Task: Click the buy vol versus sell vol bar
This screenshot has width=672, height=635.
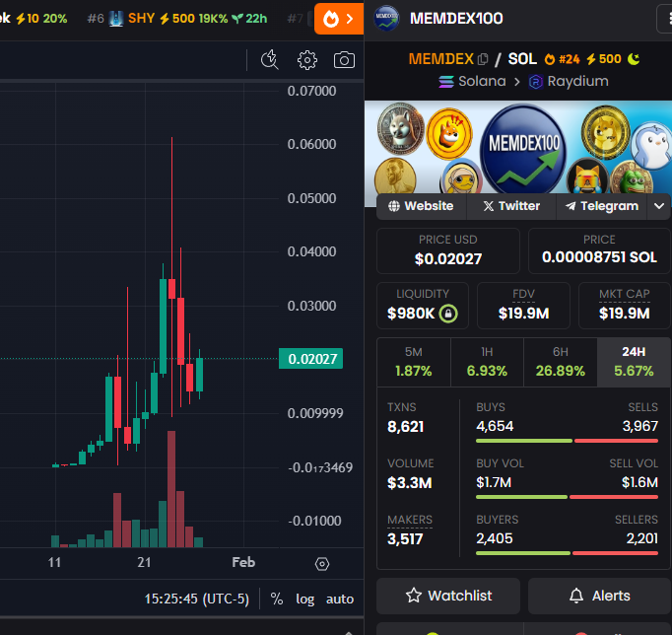Action: (x=567, y=497)
